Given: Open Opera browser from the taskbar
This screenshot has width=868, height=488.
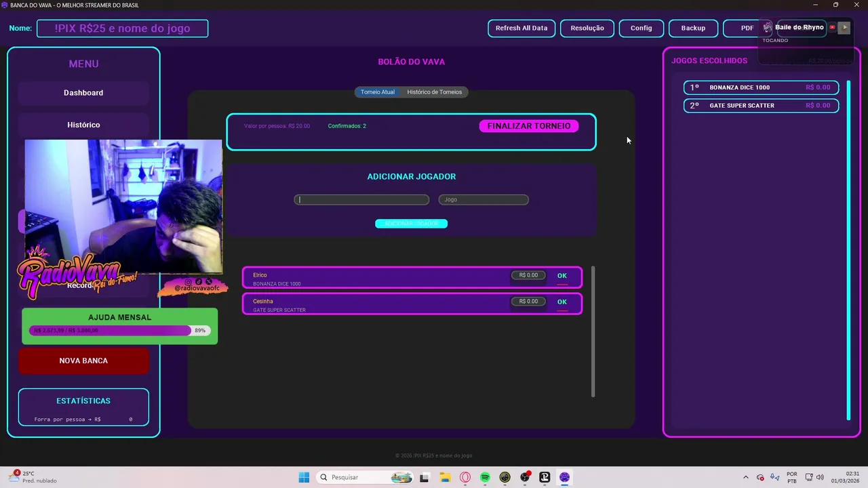Looking at the screenshot, I should (x=465, y=477).
